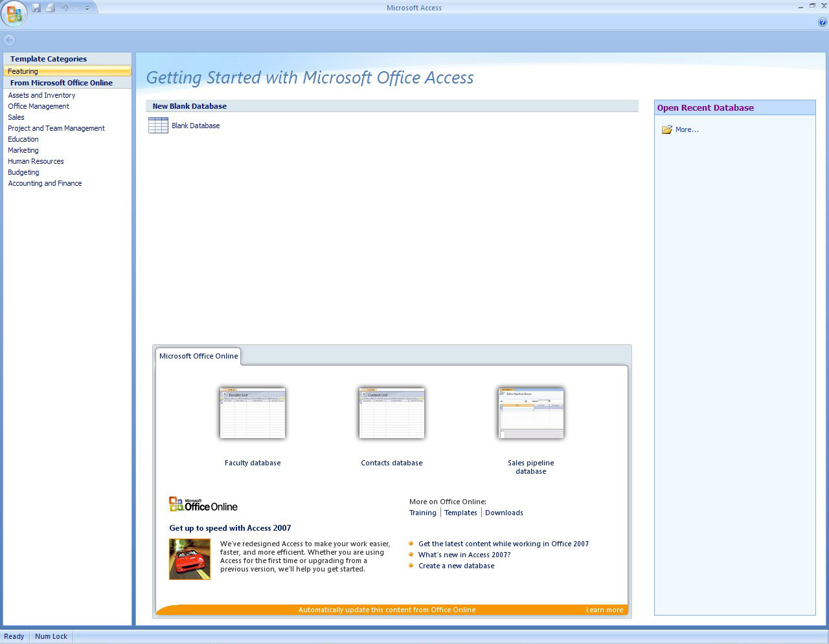Click the Save floppy disk icon
829x644 pixels.
[36, 8]
